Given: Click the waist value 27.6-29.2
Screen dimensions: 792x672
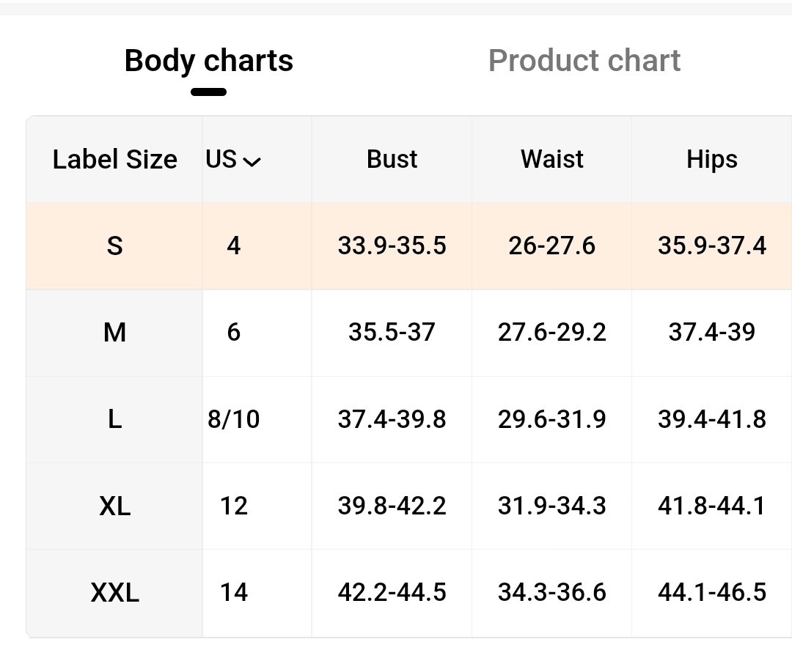Looking at the screenshot, I should [552, 332].
